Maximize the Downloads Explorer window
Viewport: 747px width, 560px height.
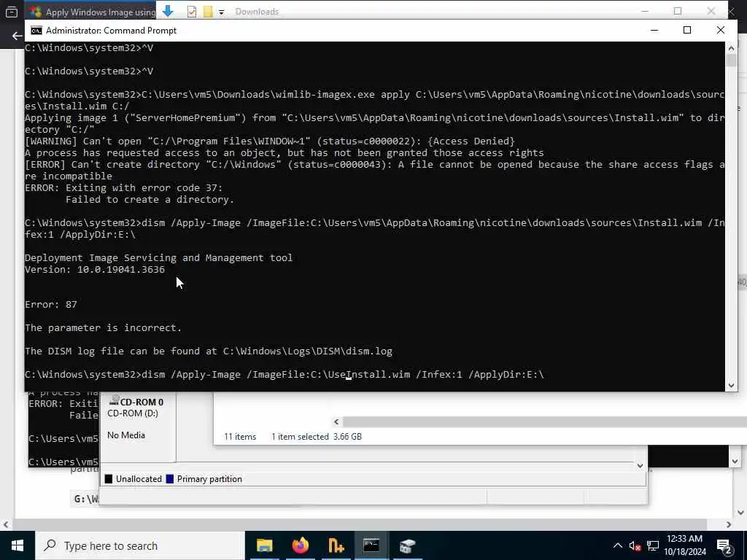click(678, 11)
